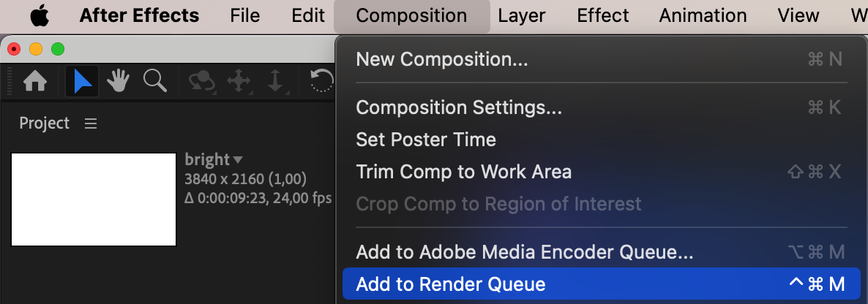Image resolution: width=868 pixels, height=304 pixels.
Task: Open the Project panel hamburger menu
Action: 91,124
